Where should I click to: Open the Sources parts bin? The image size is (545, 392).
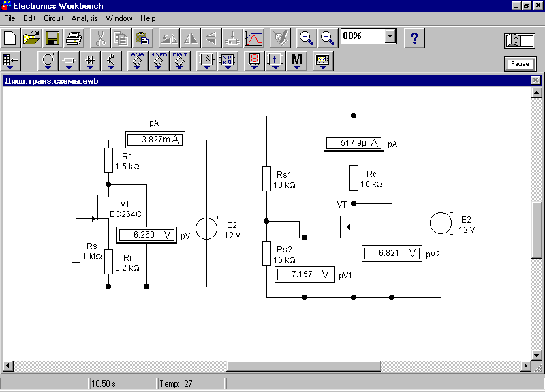coord(48,61)
